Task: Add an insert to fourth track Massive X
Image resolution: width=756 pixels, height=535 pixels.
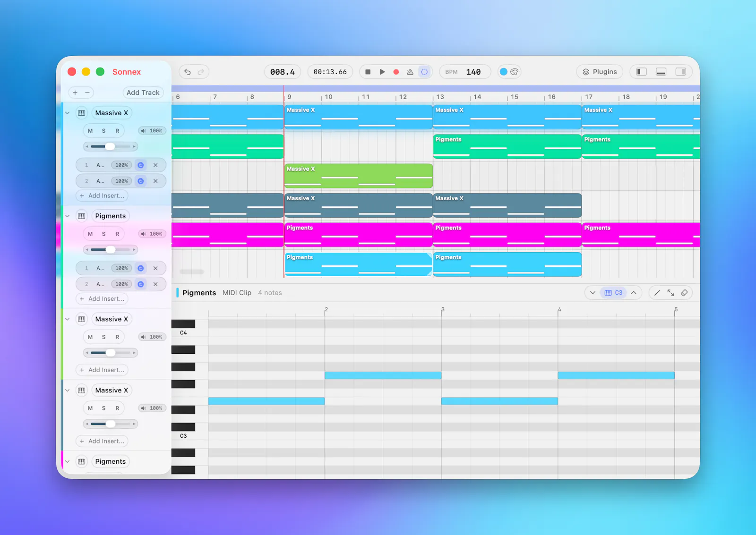Action: tap(102, 442)
